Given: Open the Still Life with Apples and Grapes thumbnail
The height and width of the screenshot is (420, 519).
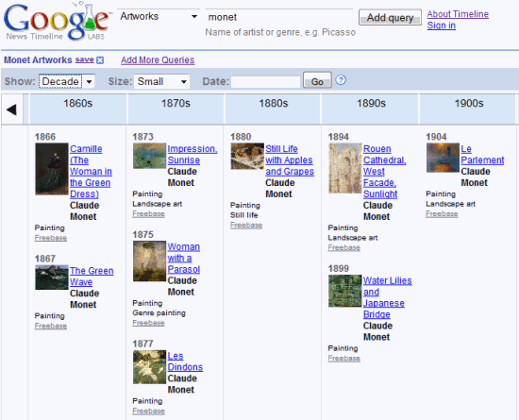Looking at the screenshot, I should coord(247,157).
